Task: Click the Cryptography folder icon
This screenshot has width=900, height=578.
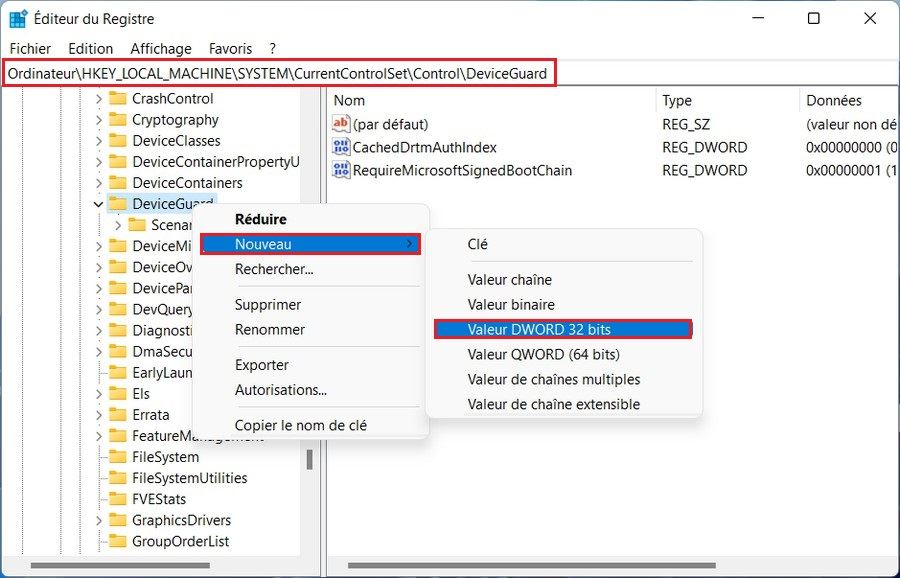Action: (x=118, y=119)
